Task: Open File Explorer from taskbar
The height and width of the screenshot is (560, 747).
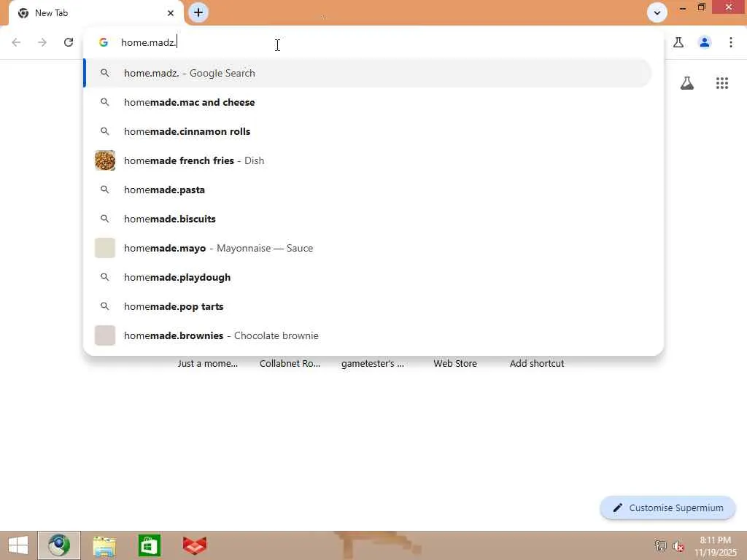Action: [104, 545]
